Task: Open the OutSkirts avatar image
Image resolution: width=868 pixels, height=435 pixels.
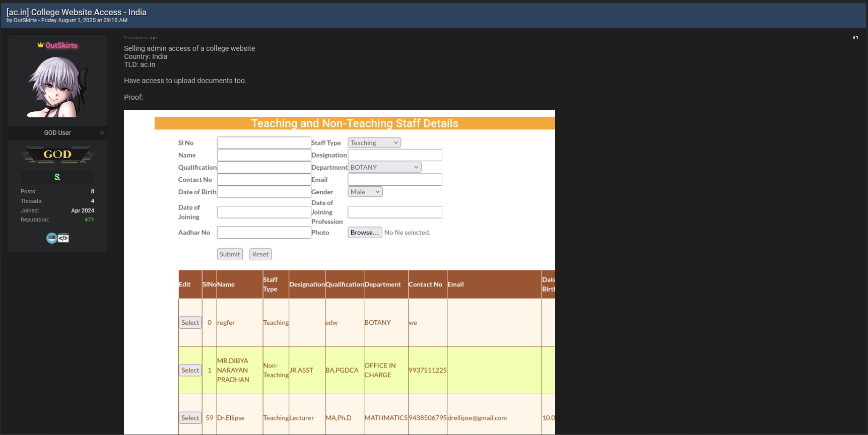Action: point(57,87)
